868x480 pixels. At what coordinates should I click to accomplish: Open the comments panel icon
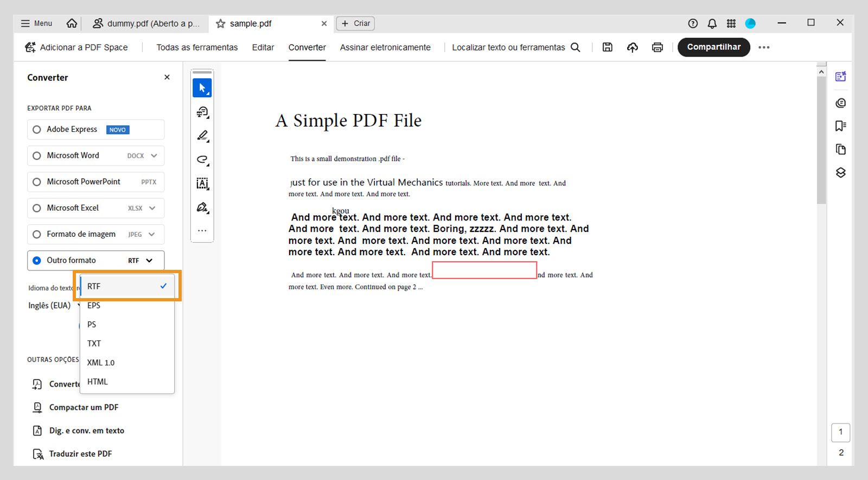pos(841,103)
